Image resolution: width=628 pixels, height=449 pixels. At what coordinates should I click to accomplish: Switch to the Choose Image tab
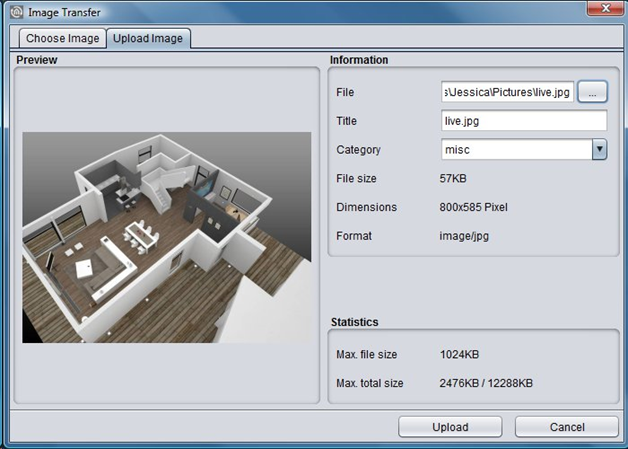[x=62, y=38]
